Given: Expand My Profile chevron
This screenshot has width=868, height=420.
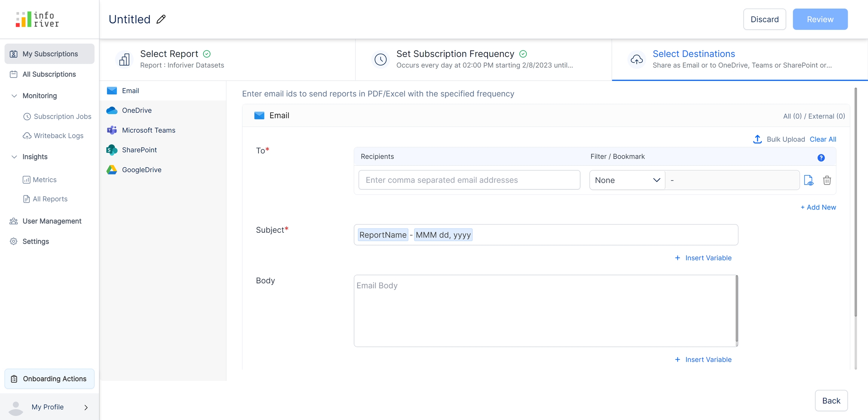Looking at the screenshot, I should click(86, 407).
